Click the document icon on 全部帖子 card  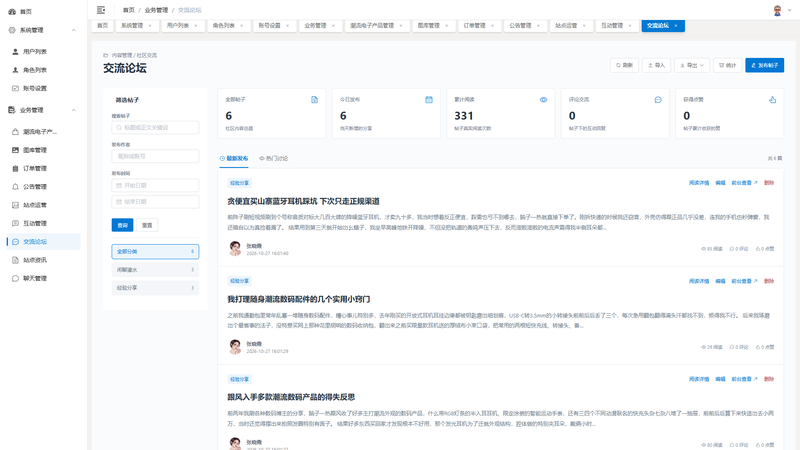pos(314,99)
